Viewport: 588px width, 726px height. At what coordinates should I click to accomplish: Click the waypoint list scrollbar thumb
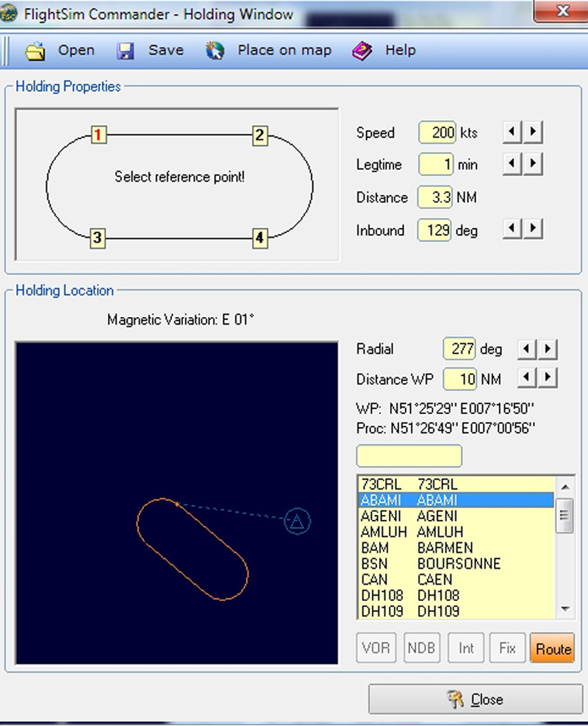pyautogui.click(x=564, y=516)
